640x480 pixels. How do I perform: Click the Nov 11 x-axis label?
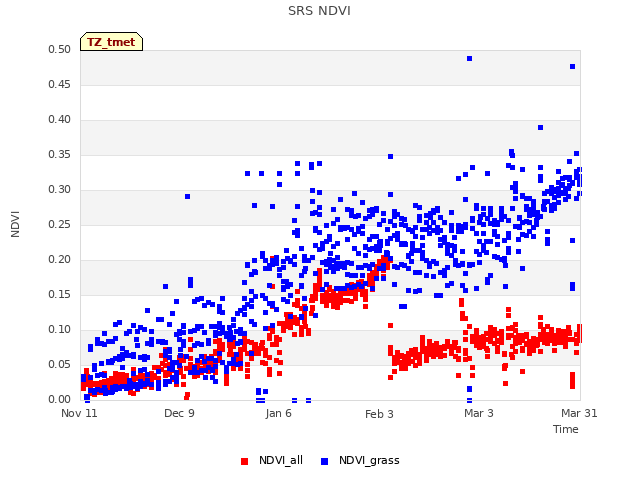click(79, 413)
